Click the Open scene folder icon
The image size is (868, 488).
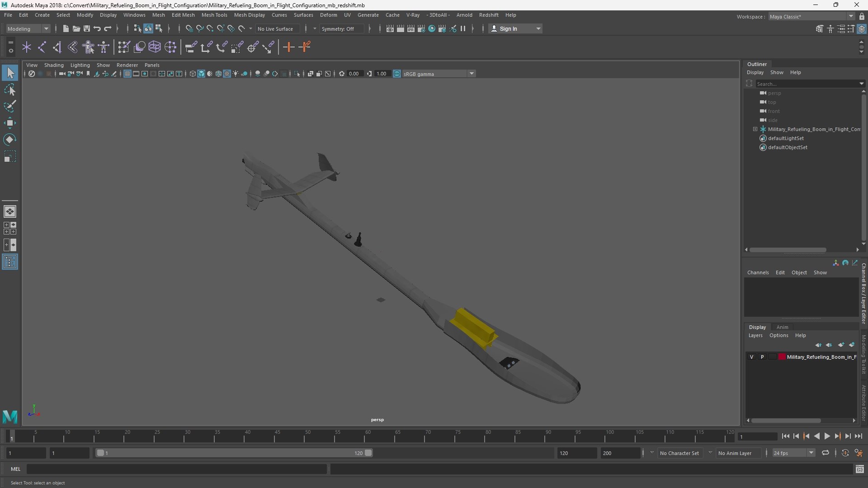point(76,28)
